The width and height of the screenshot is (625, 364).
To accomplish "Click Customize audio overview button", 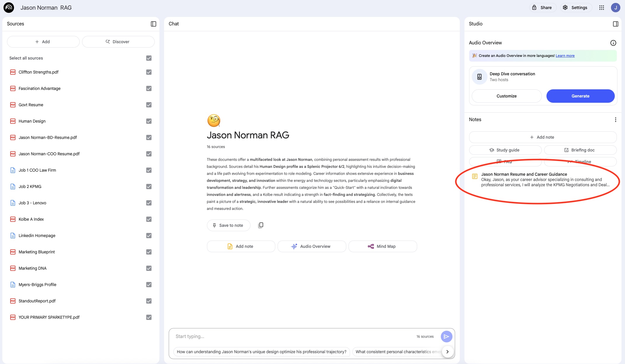I will 506,96.
